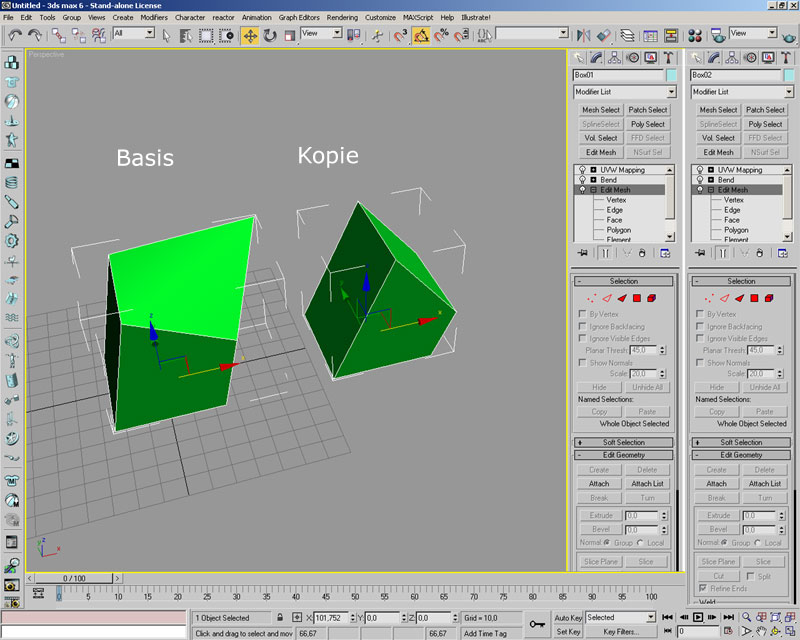Open the Rendering menu
The image size is (800, 640).
(342, 17)
